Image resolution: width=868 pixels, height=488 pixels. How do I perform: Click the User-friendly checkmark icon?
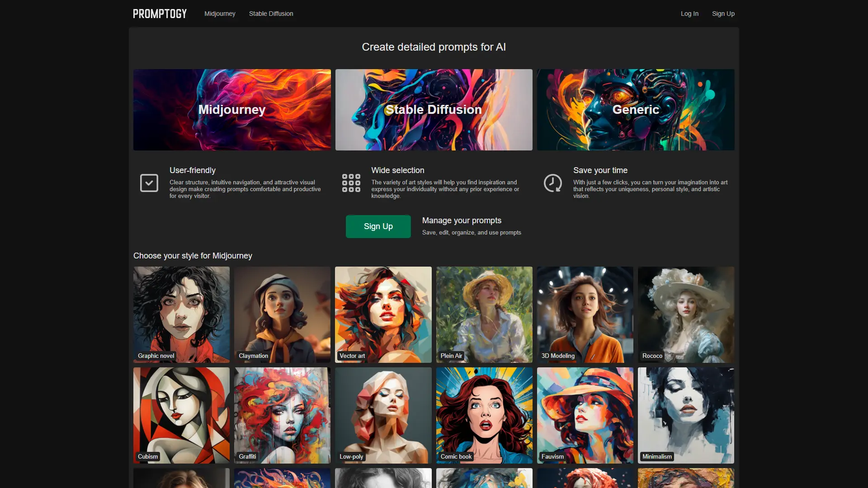point(149,183)
